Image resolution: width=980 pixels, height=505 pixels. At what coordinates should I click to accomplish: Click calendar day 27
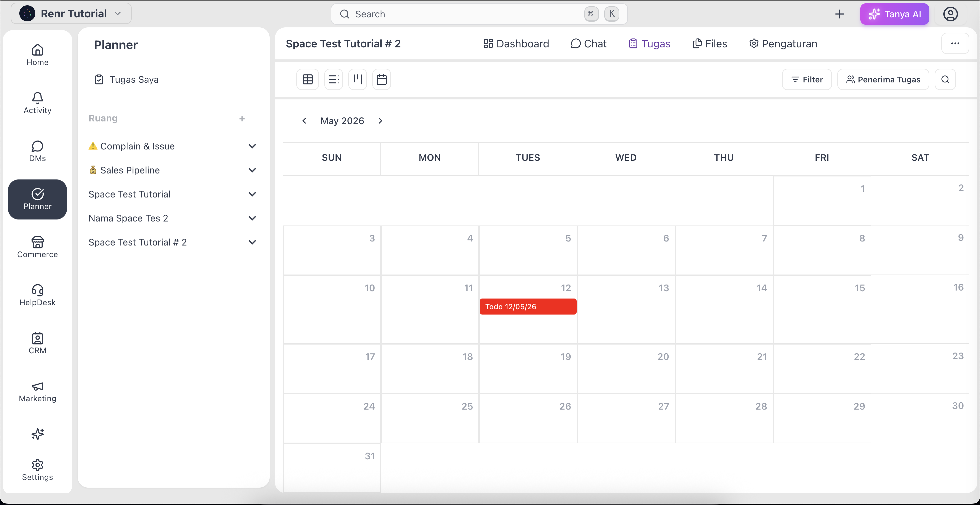626,418
